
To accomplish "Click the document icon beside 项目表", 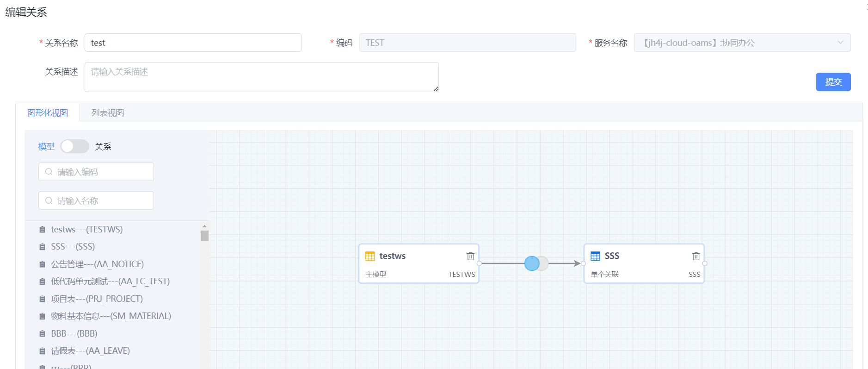I will point(42,299).
